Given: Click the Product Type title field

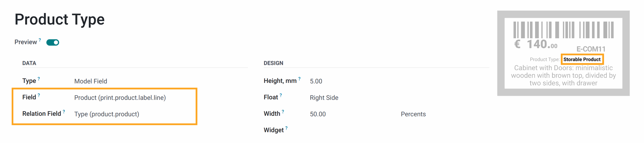Looking at the screenshot, I should pyautogui.click(x=60, y=19).
